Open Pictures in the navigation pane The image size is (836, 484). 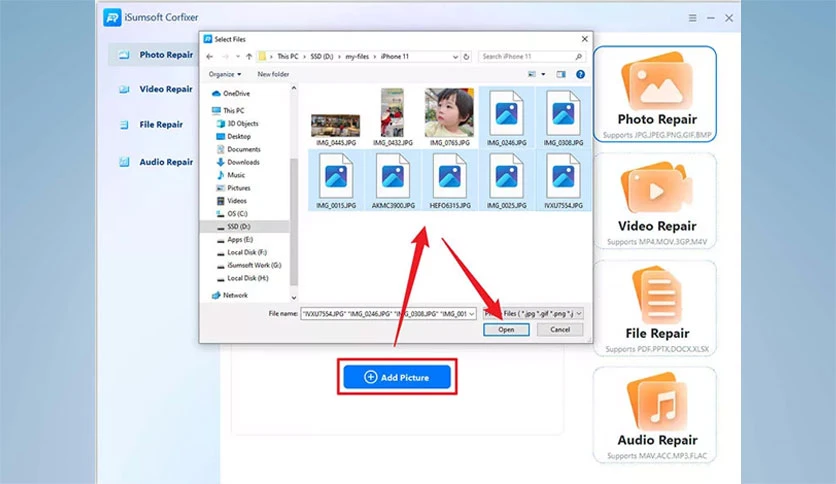click(x=233, y=188)
